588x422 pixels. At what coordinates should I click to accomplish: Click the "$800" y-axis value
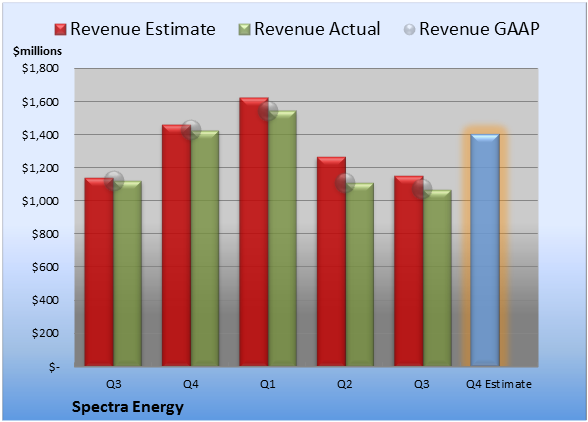[45, 234]
